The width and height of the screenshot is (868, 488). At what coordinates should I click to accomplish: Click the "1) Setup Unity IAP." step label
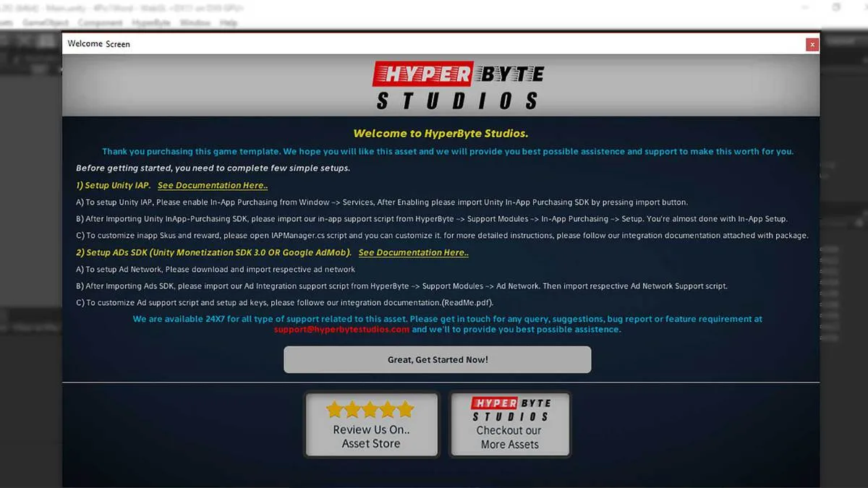click(x=114, y=186)
